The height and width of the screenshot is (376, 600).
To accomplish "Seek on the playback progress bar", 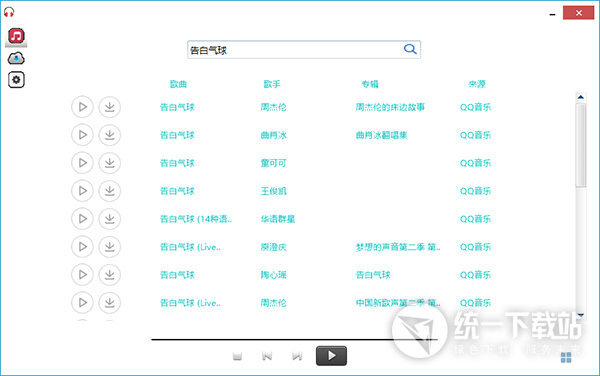I will [294, 339].
